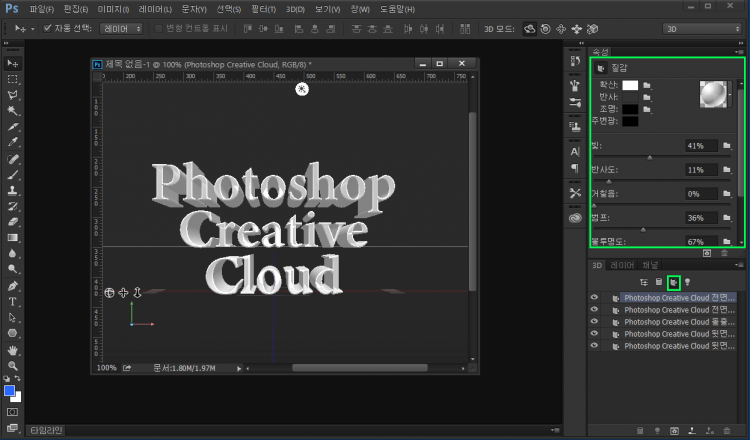
Task: Select the Move tool in the toolbox
Action: click(13, 63)
